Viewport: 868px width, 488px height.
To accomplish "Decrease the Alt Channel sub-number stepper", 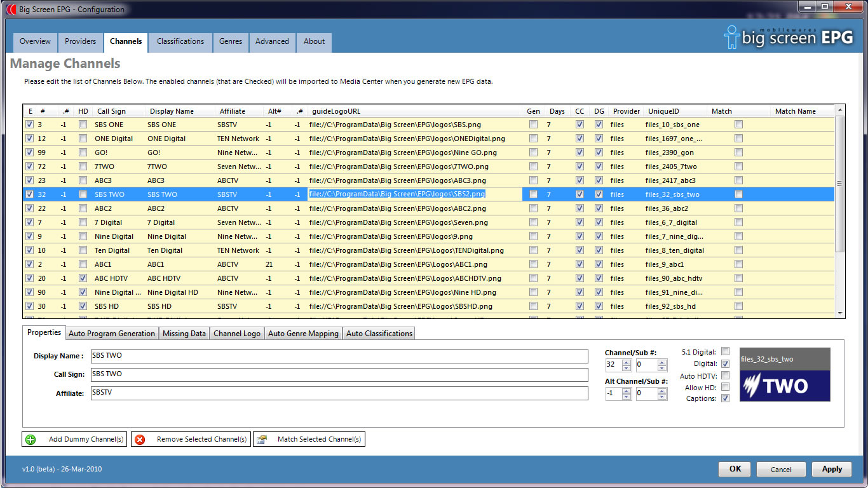I will 662,396.
